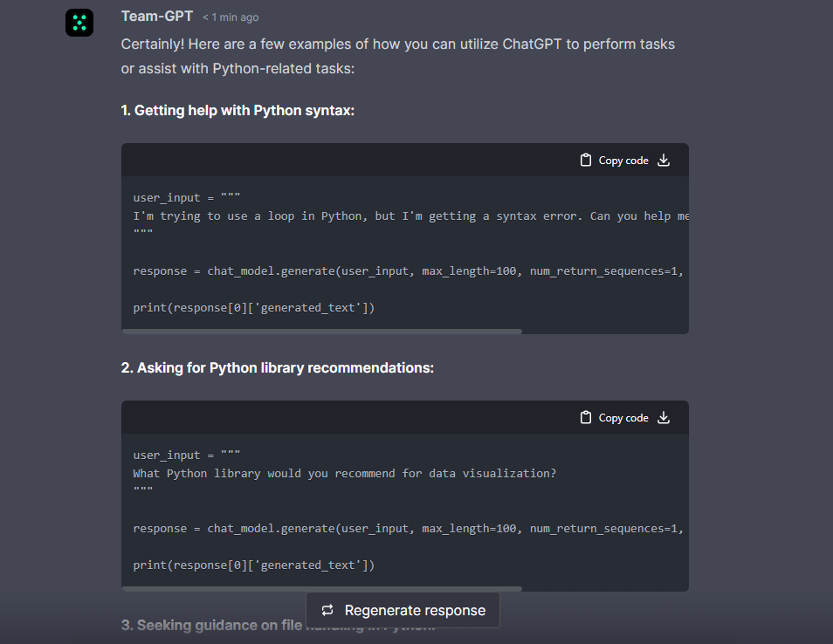Screen dimensions: 833x644
Task: Click clipboard icon in library recommendations code block
Action: click(586, 418)
